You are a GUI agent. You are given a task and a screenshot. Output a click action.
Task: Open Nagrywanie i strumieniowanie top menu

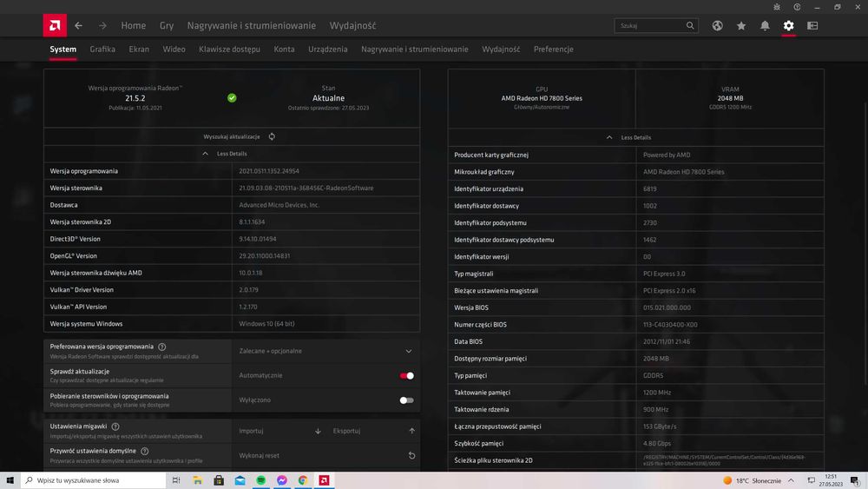coord(252,25)
